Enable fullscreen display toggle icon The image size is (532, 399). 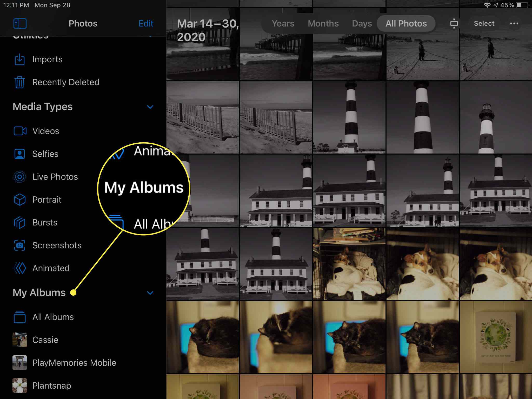point(454,23)
